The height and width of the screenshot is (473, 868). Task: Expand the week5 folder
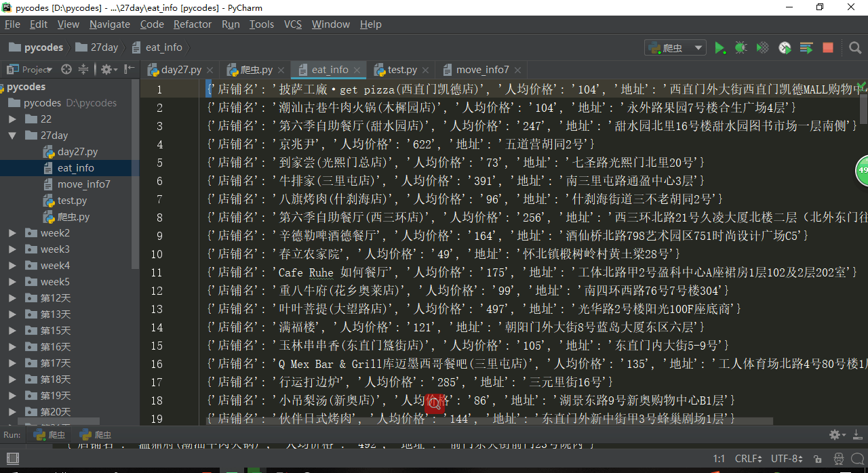[12, 282]
